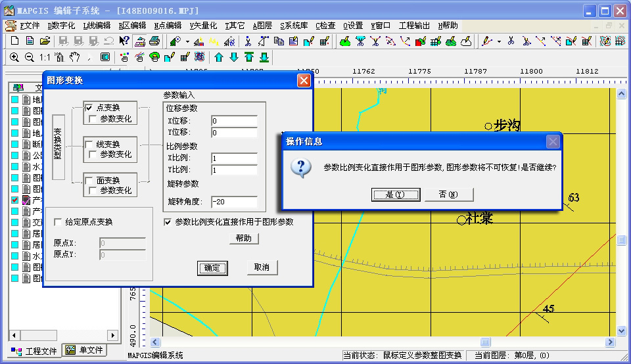Click the Y比例 input field
The image size is (631, 364).
[234, 170]
